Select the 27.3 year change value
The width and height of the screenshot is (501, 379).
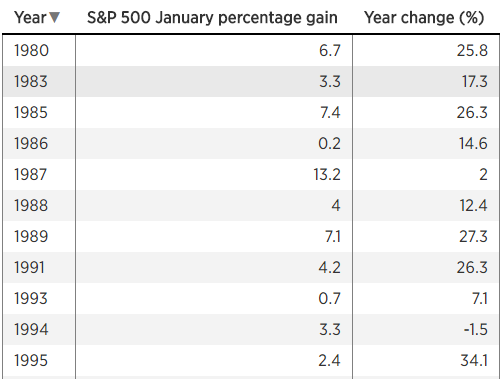coord(473,236)
